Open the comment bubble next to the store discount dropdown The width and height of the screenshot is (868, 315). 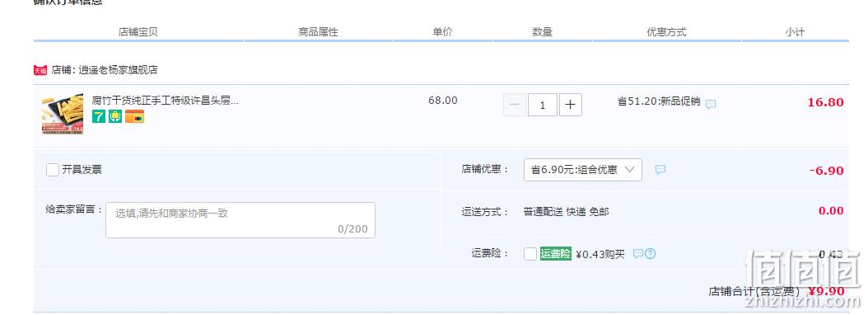click(660, 170)
